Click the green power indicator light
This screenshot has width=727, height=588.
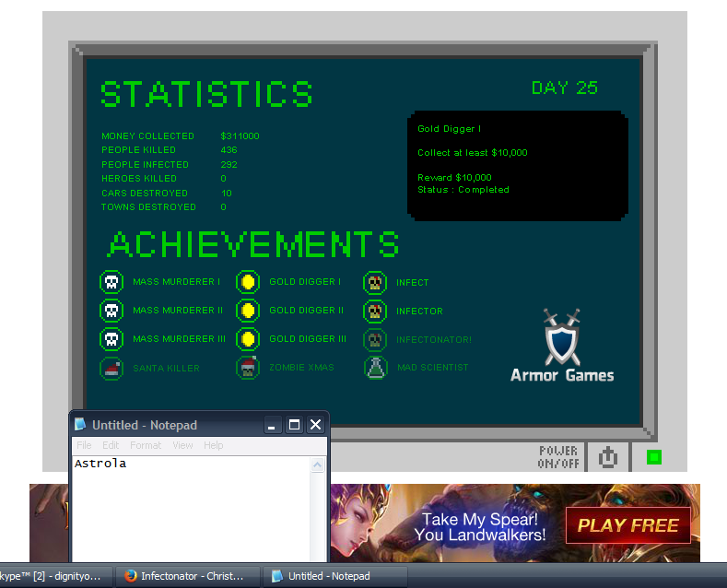(x=654, y=458)
